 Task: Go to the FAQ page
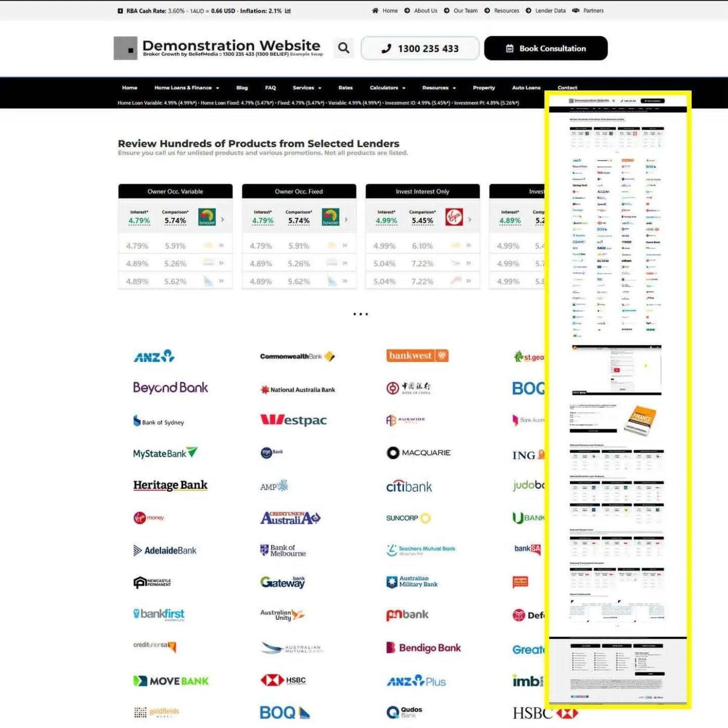(x=270, y=88)
